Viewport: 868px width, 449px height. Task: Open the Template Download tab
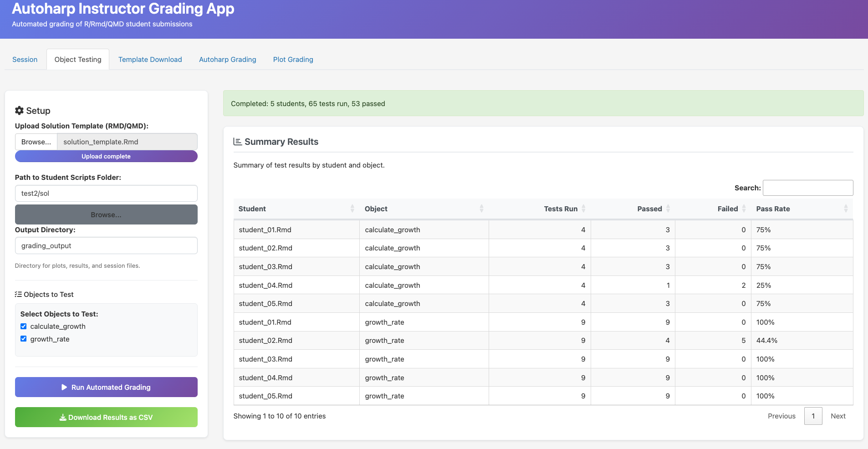[x=150, y=59]
